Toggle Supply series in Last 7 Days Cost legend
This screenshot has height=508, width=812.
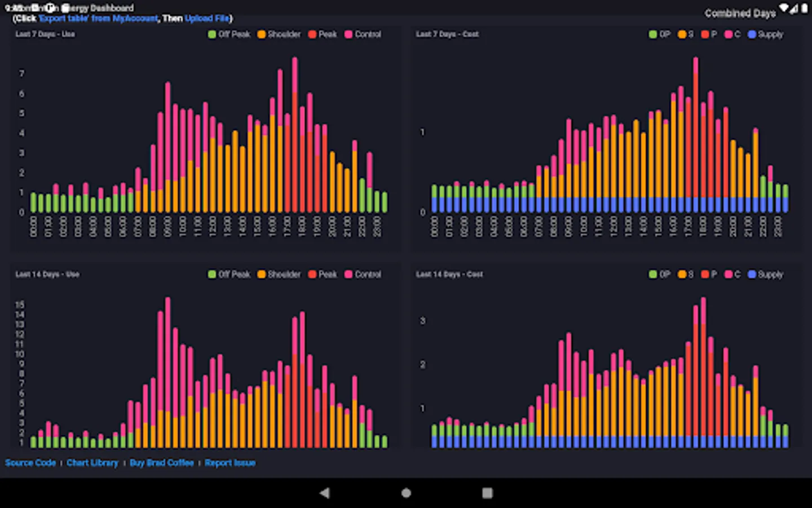click(765, 34)
